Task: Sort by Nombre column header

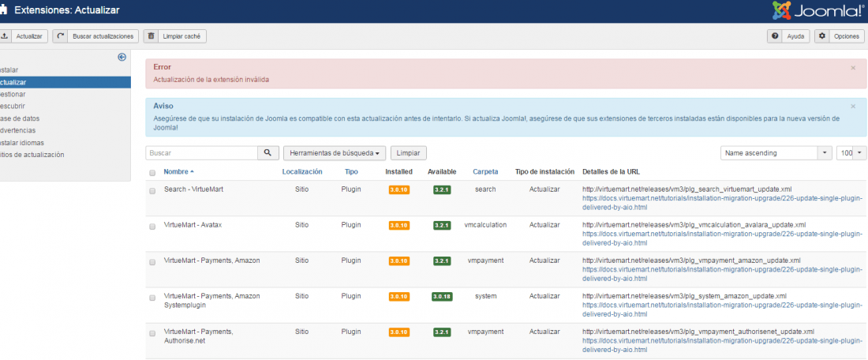Action: [179, 172]
